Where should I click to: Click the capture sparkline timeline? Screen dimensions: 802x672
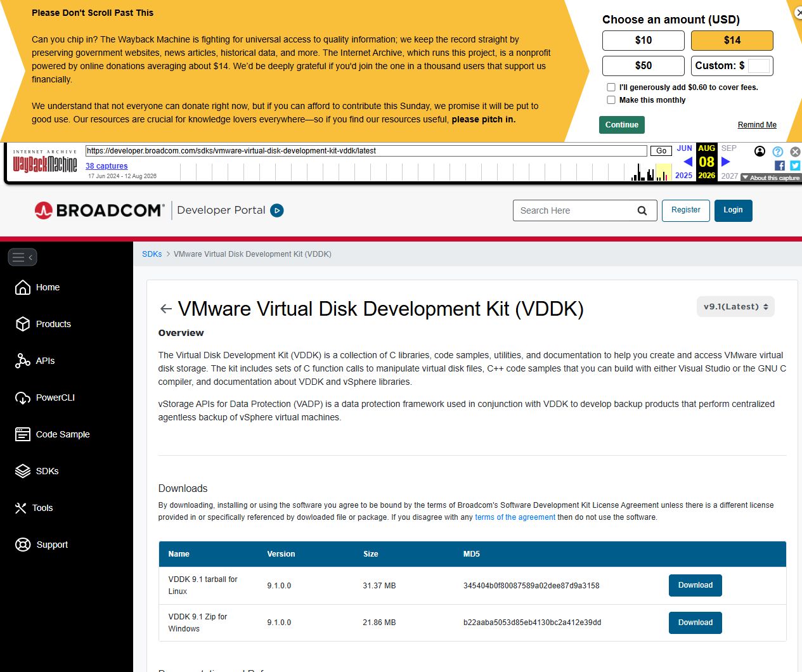point(425,172)
